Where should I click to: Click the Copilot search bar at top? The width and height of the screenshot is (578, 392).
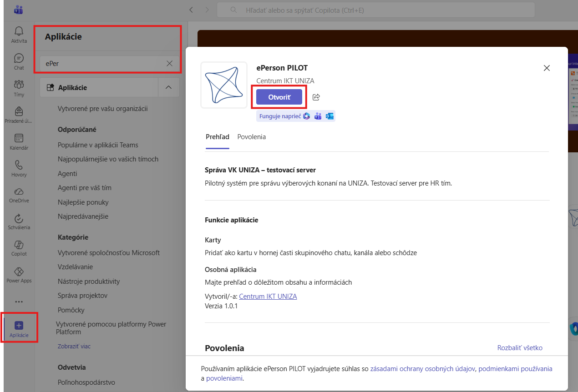[375, 10]
